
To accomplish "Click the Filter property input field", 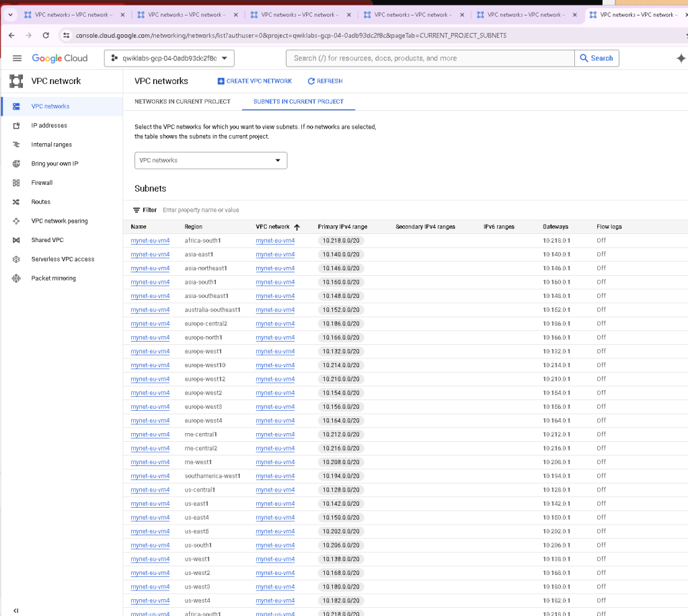I will [x=201, y=210].
